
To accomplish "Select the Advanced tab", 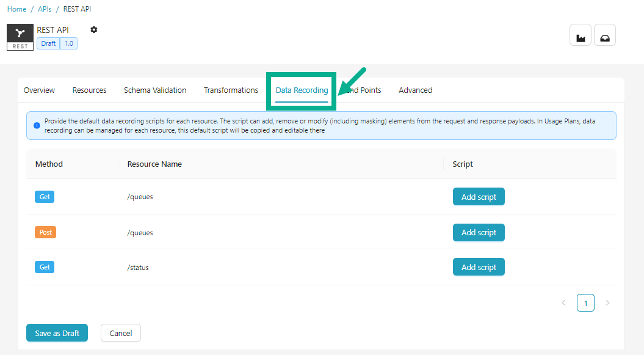I will pos(415,90).
